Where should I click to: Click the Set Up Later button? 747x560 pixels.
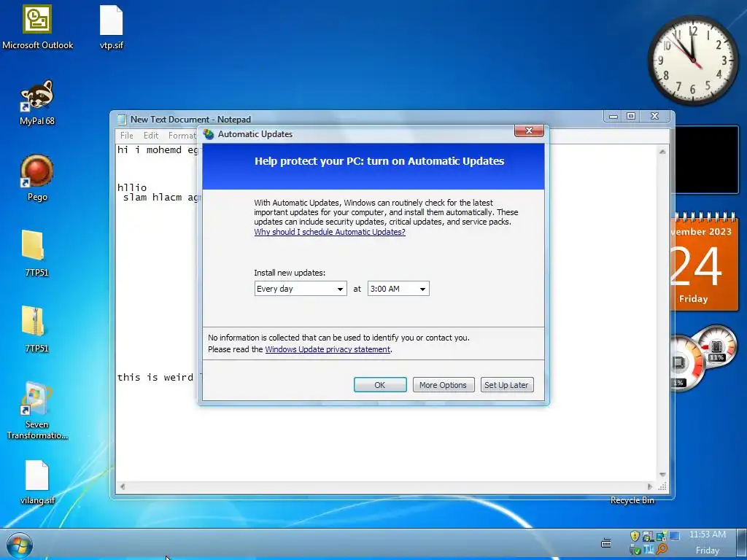(x=506, y=385)
